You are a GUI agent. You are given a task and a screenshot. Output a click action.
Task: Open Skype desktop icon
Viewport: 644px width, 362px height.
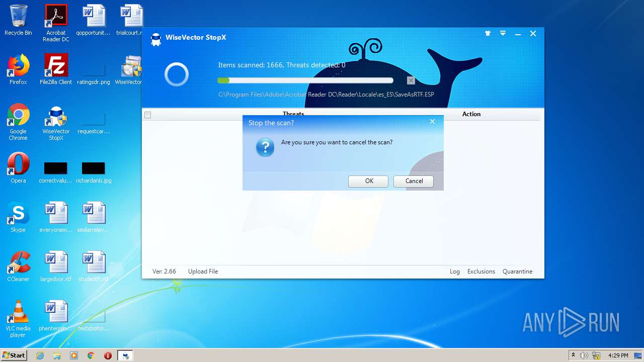coord(18,217)
